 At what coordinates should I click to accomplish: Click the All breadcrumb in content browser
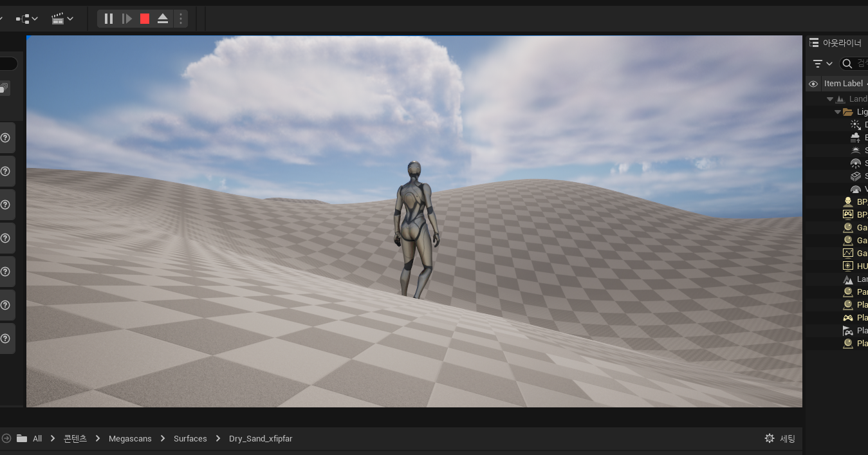pyautogui.click(x=37, y=438)
